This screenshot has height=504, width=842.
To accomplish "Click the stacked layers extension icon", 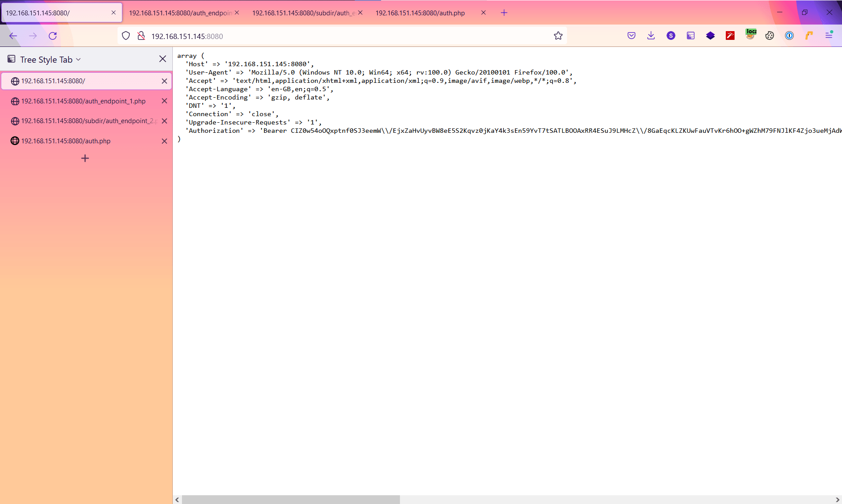I will point(710,36).
